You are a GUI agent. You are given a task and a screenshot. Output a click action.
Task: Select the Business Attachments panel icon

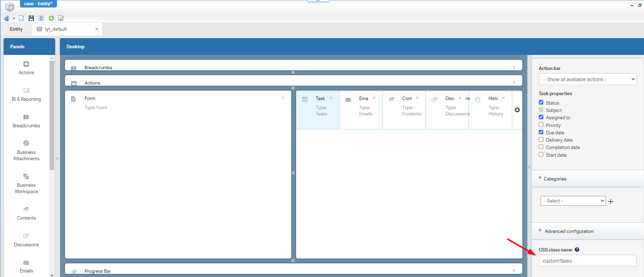point(26,143)
